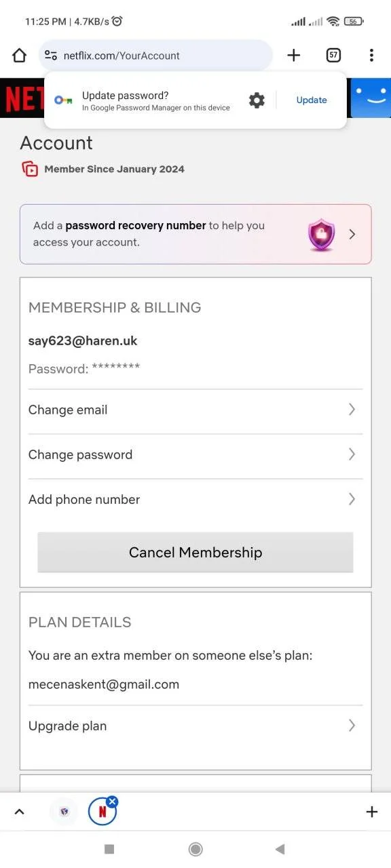Viewport: 391px width, 868px height.
Task: Click the Netflix logo in header
Action: click(x=22, y=98)
